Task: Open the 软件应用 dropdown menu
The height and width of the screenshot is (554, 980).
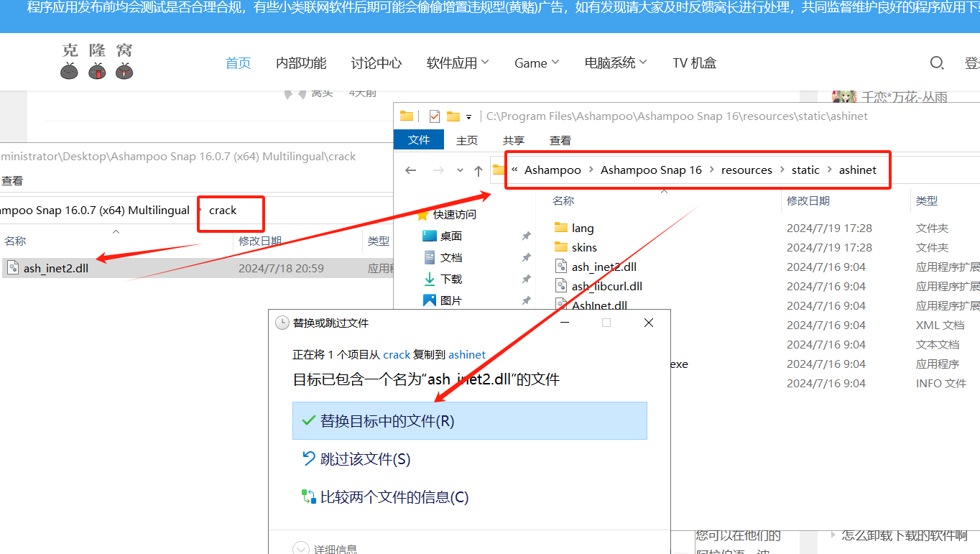Action: tap(458, 63)
